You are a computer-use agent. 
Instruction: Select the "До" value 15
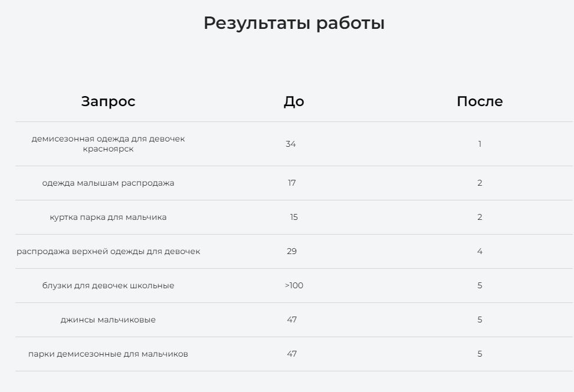[294, 217]
